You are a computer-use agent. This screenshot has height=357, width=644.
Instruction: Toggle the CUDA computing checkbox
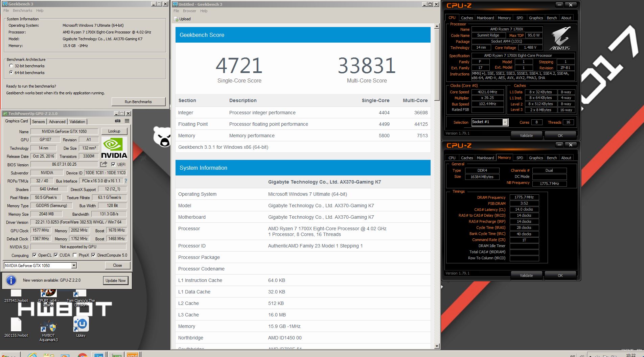click(56, 255)
